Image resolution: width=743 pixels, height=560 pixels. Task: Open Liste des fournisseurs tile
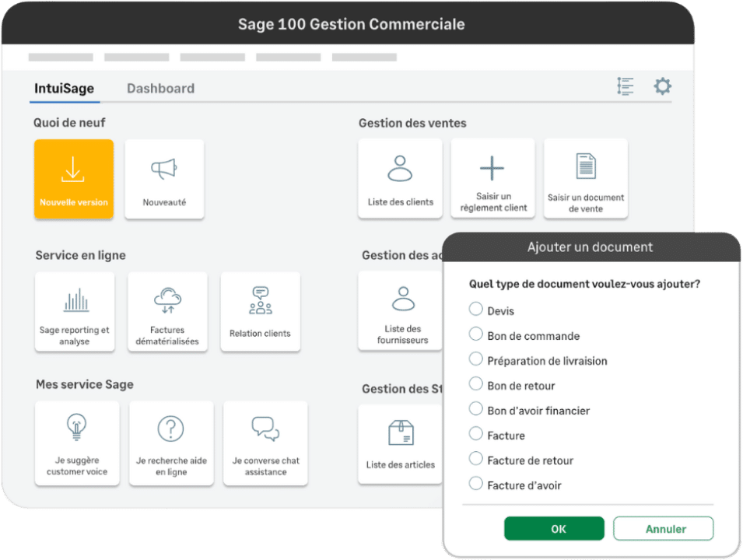point(401,311)
